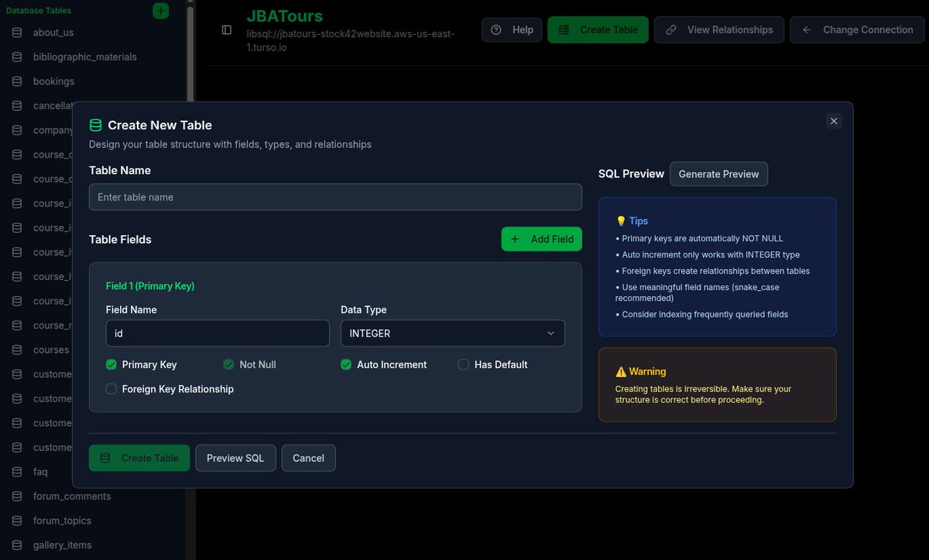Enable the Has Default checkbox
The image size is (929, 560).
pyautogui.click(x=463, y=364)
